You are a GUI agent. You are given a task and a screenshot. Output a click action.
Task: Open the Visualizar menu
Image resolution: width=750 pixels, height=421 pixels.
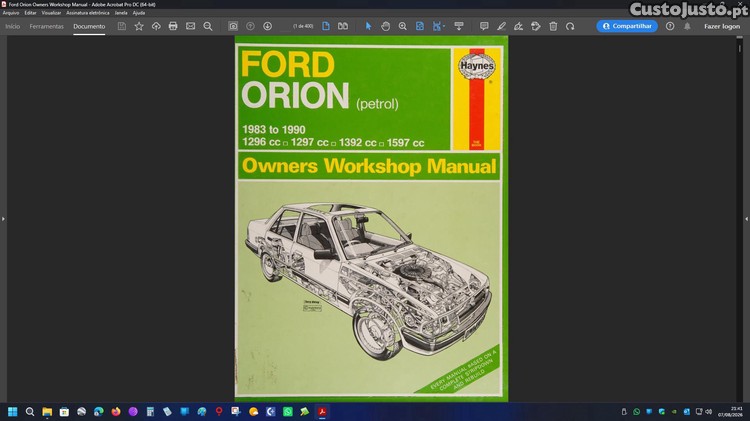click(51, 13)
